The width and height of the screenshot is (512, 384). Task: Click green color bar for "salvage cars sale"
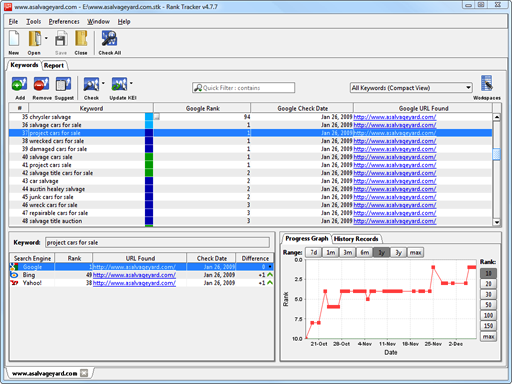tap(149, 157)
